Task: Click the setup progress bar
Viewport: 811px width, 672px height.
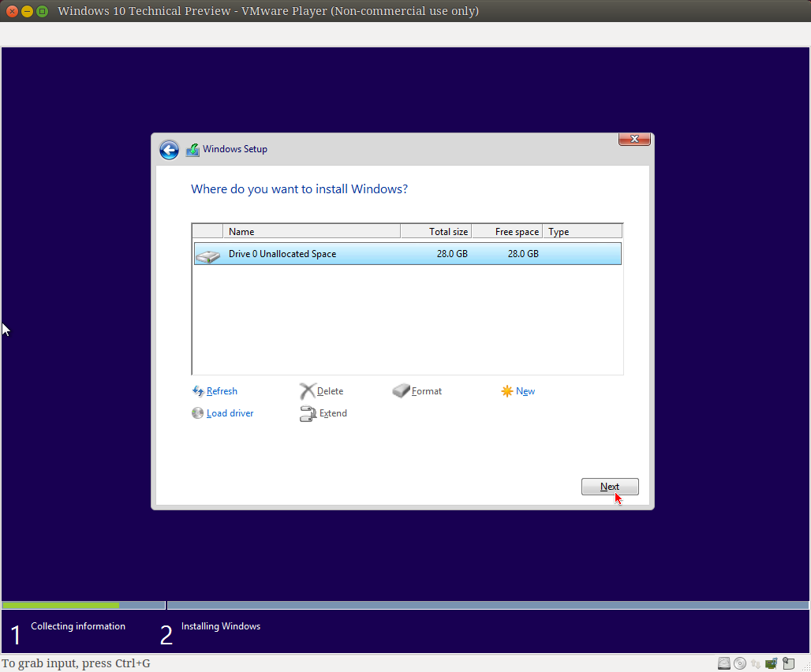Action: pyautogui.click(x=405, y=605)
